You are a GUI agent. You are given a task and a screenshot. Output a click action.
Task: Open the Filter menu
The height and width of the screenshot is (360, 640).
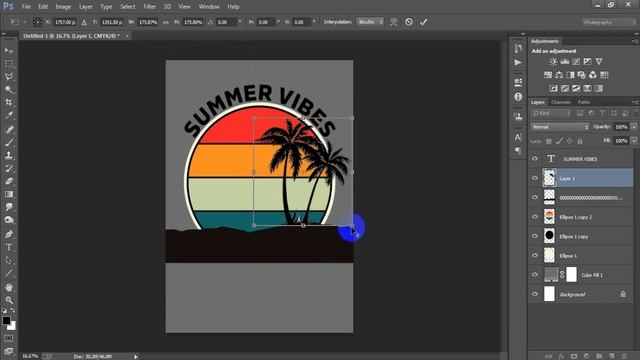click(x=150, y=7)
